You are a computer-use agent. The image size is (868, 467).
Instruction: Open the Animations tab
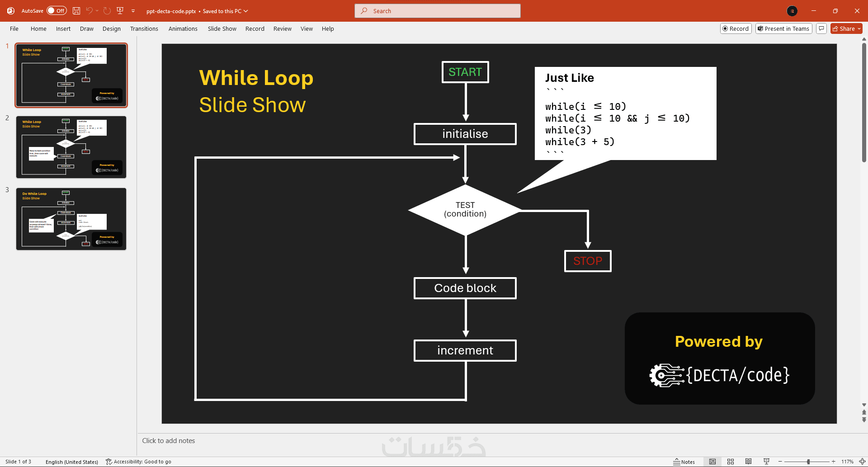[183, 28]
